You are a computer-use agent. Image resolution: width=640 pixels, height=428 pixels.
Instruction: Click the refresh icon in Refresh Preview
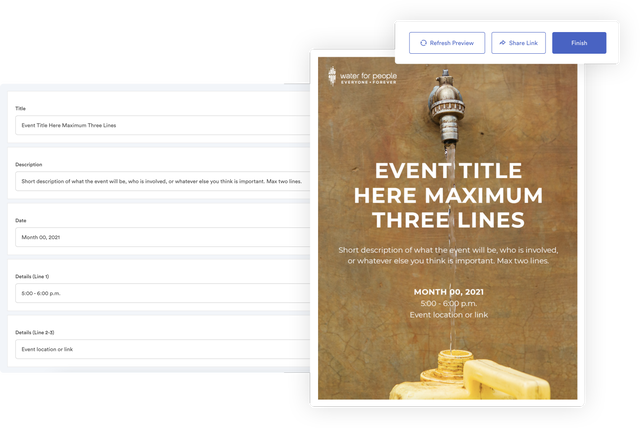tap(424, 43)
